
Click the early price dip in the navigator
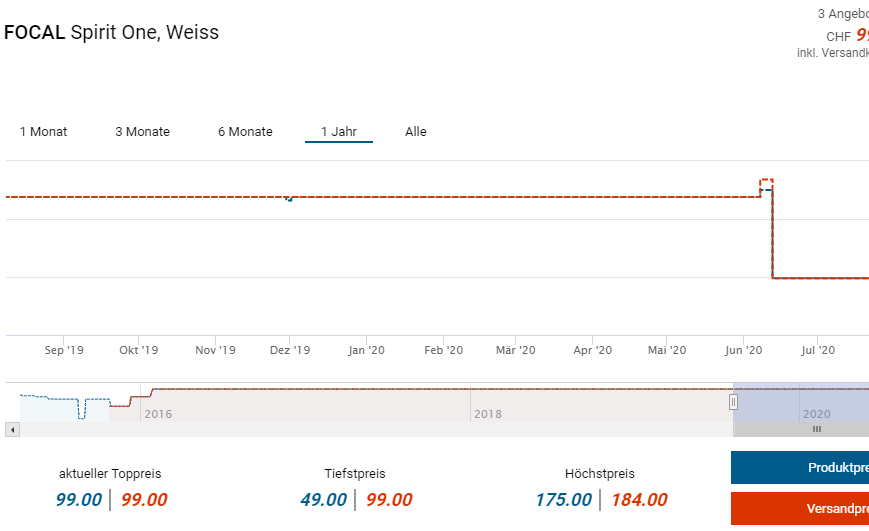pyautogui.click(x=81, y=409)
